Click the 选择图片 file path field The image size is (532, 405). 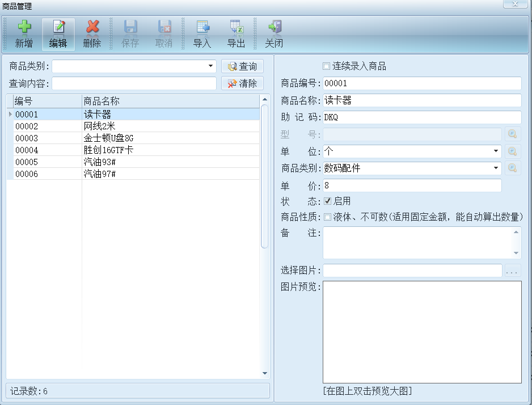pos(412,271)
